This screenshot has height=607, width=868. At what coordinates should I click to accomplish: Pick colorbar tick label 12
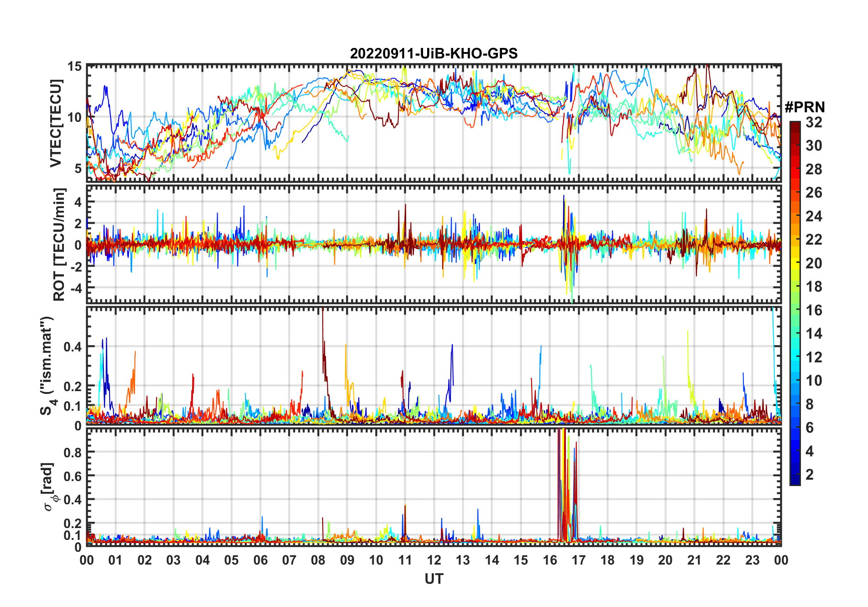pos(814,357)
